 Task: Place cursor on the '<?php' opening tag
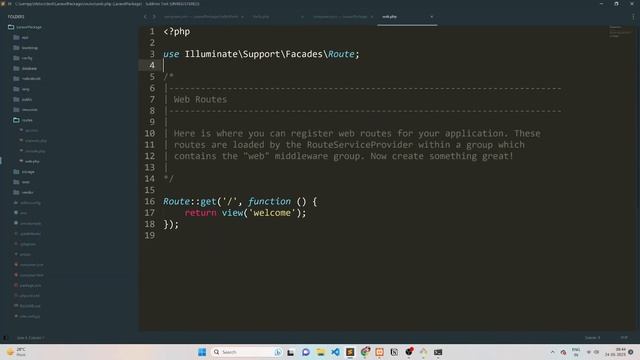click(177, 31)
